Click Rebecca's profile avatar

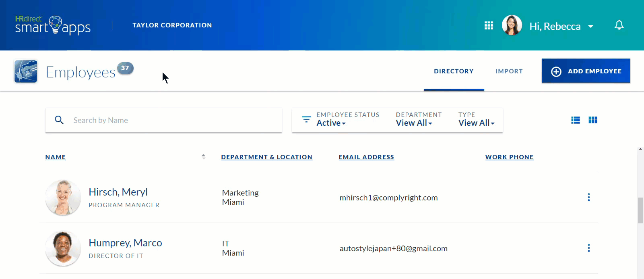tap(512, 25)
